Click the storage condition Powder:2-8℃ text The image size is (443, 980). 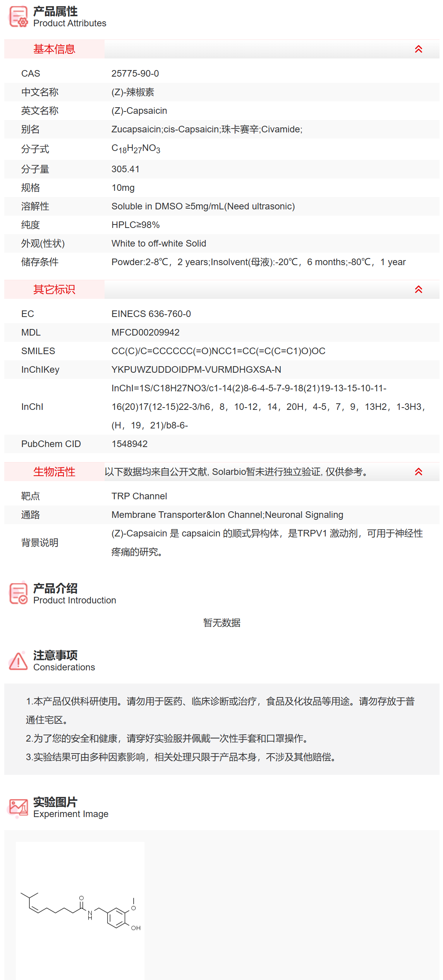[x=258, y=262]
